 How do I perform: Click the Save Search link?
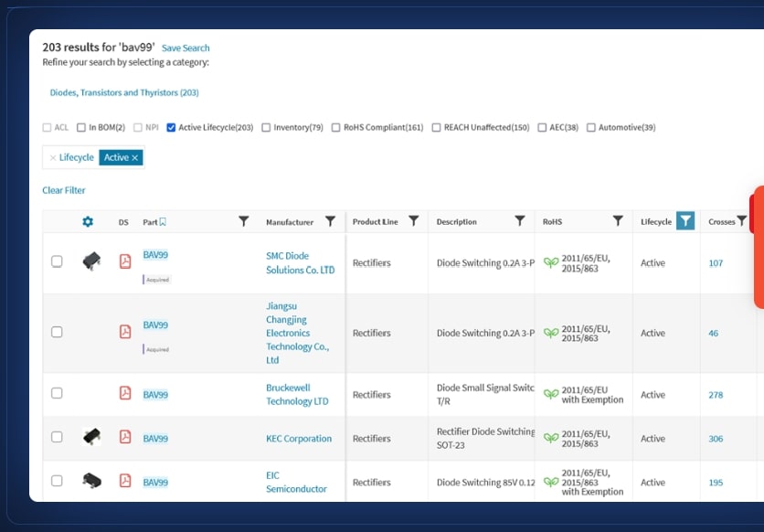[186, 48]
